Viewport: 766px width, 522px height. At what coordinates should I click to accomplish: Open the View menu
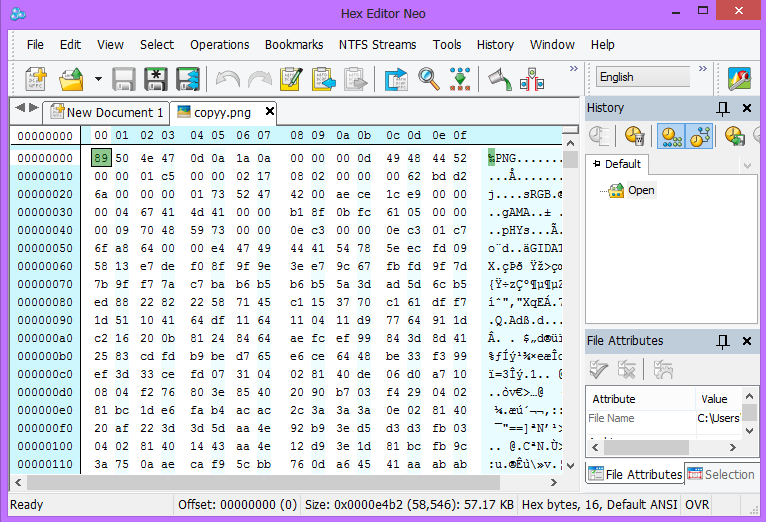coord(110,44)
